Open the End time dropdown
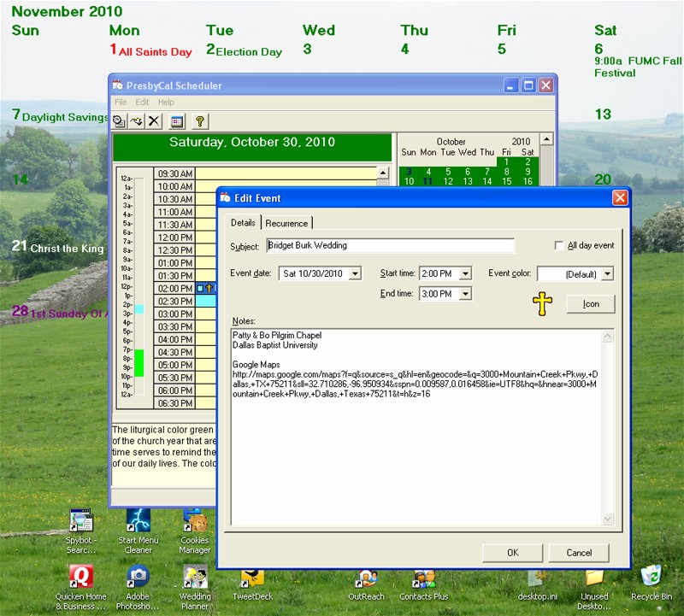This screenshot has height=616, width=684. (465, 294)
